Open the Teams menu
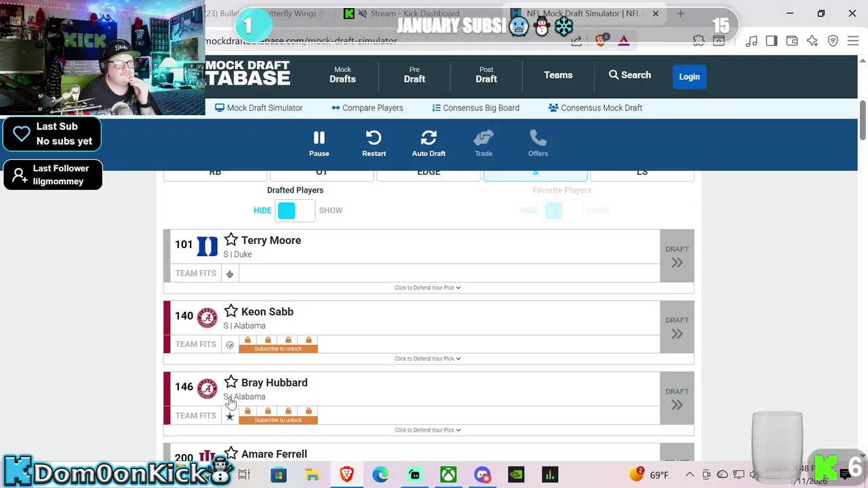This screenshot has width=868, height=488. tap(558, 75)
